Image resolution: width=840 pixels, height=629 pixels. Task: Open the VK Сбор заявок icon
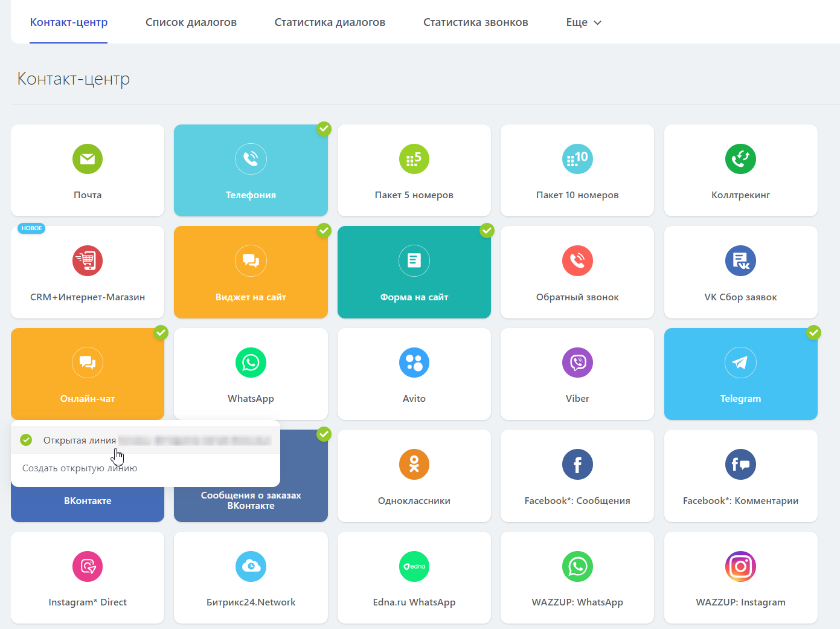point(740,261)
